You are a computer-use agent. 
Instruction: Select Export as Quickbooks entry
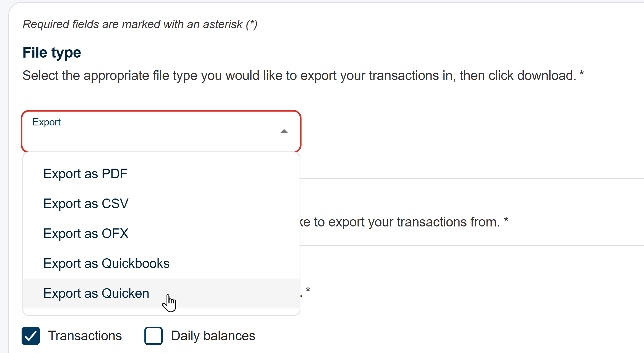106,264
